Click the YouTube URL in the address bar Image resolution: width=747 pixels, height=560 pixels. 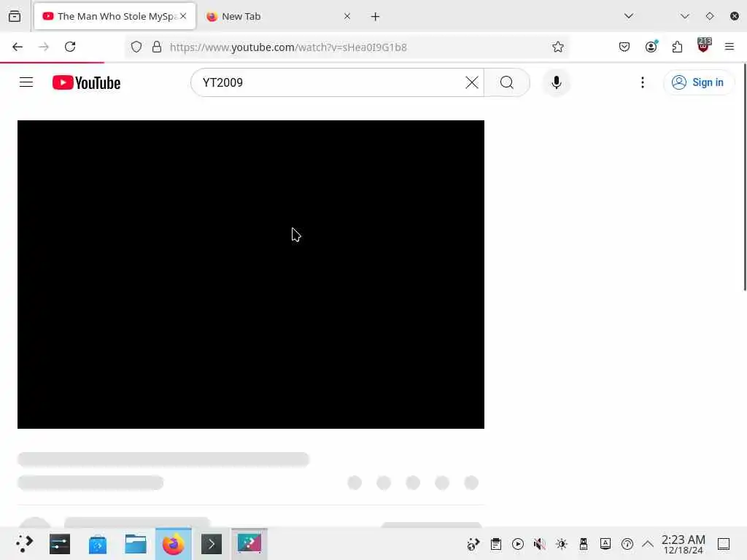point(288,47)
